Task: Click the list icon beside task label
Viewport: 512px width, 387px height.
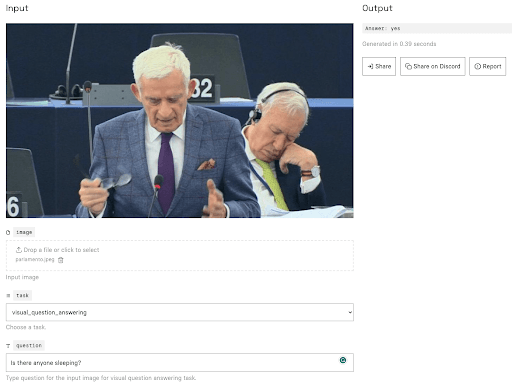Action: [x=8, y=295]
